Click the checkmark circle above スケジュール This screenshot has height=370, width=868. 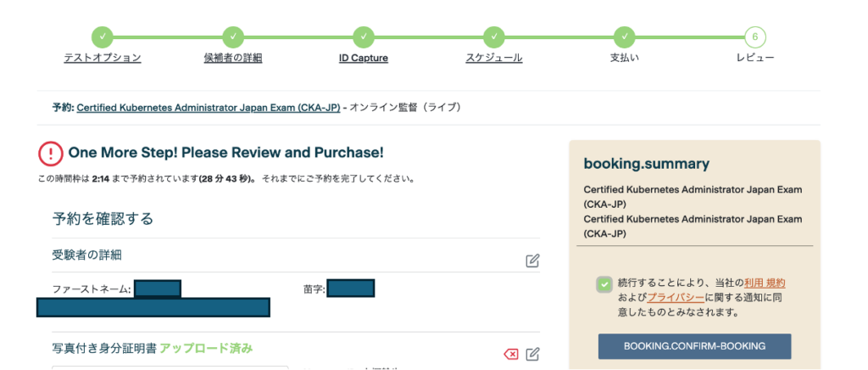coord(494,36)
